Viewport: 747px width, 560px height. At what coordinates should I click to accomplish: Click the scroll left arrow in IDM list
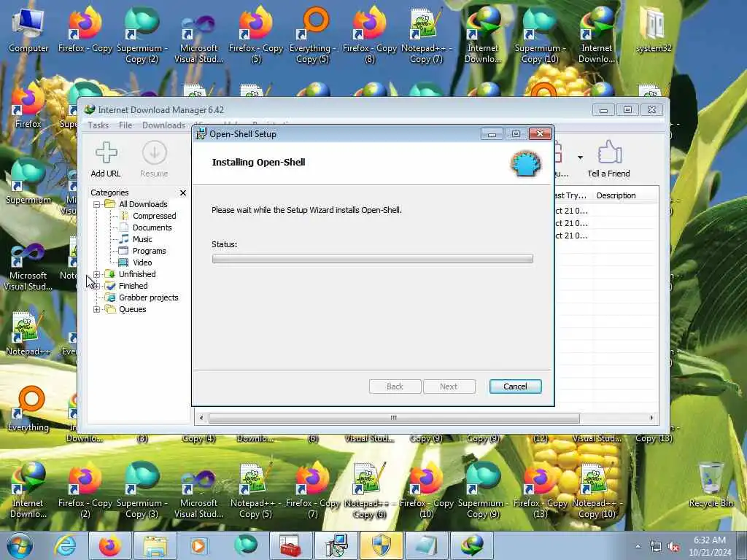pos(201,418)
